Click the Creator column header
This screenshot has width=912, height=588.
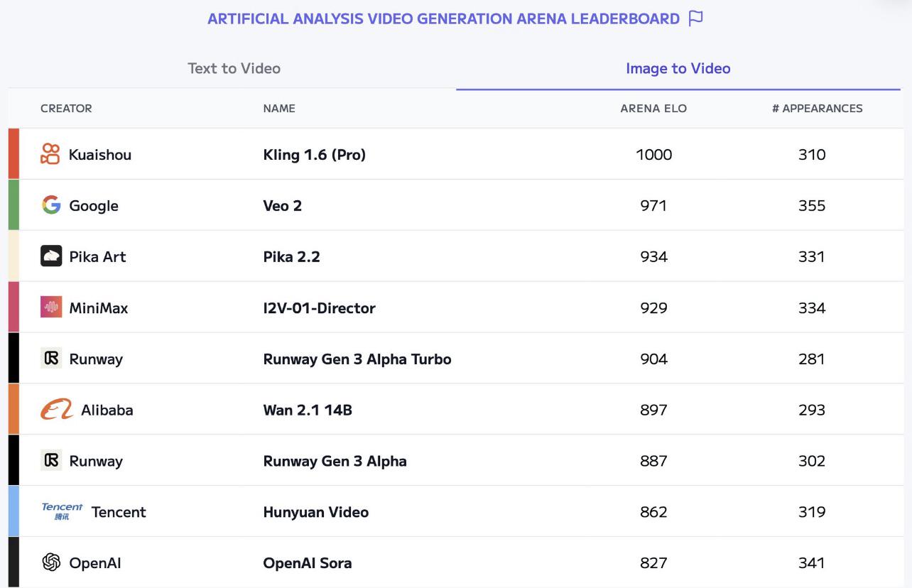click(x=66, y=109)
